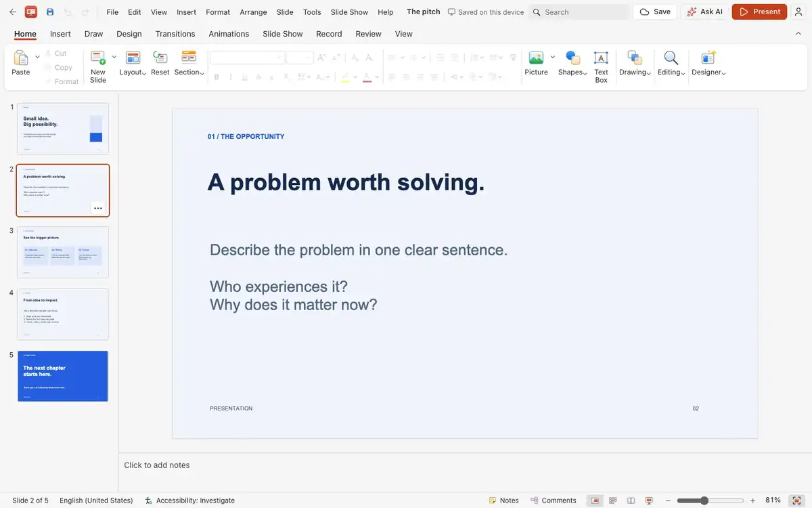Open the Paste options arrow
812x508 pixels.
37,57
